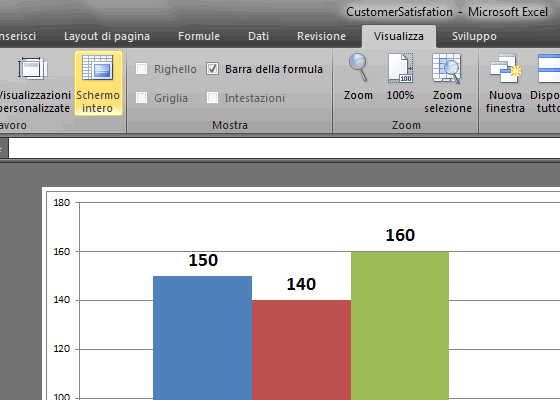Select the green 160 bar
Screen dimensions: 560x400
point(400,326)
